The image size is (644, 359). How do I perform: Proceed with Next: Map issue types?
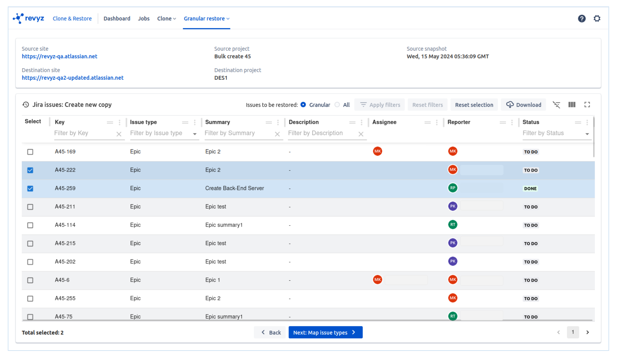(x=326, y=332)
